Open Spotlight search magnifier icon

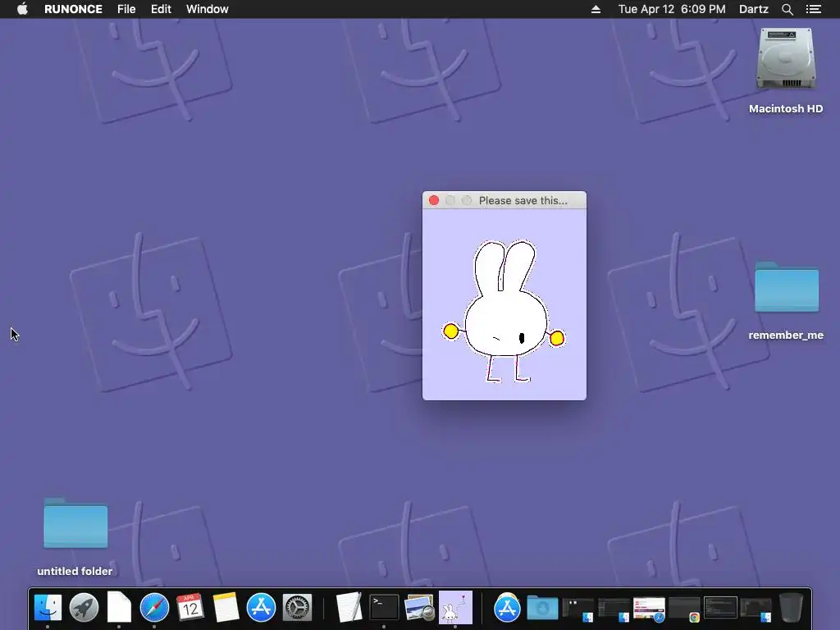787,9
